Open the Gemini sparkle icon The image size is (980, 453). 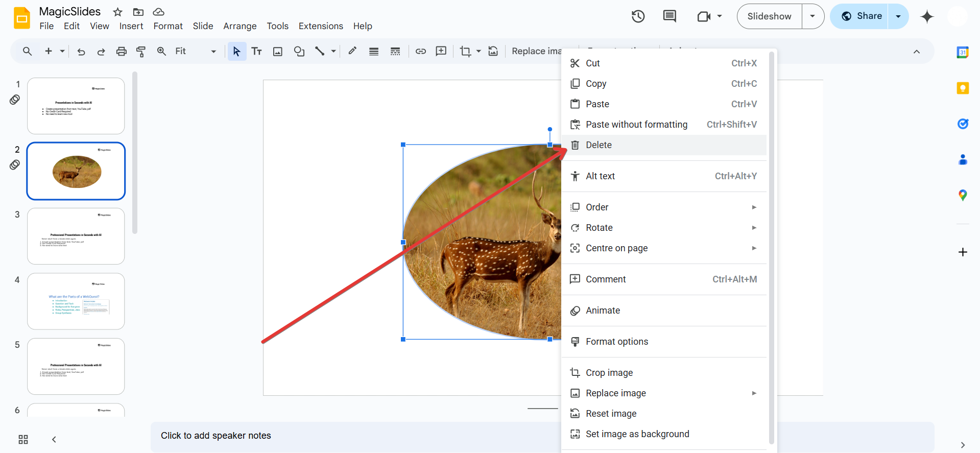(926, 16)
